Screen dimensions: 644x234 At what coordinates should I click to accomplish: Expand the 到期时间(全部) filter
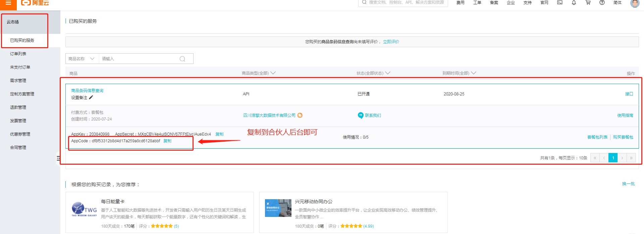click(x=459, y=73)
